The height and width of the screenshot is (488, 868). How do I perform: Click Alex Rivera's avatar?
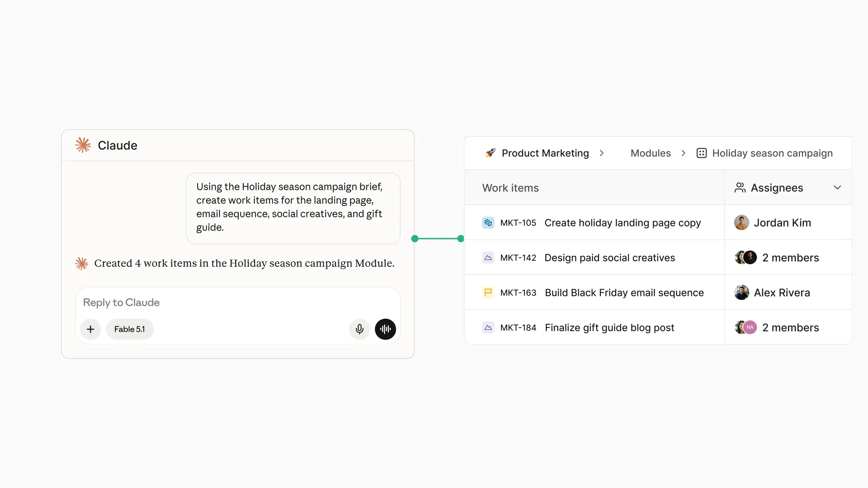pyautogui.click(x=741, y=293)
